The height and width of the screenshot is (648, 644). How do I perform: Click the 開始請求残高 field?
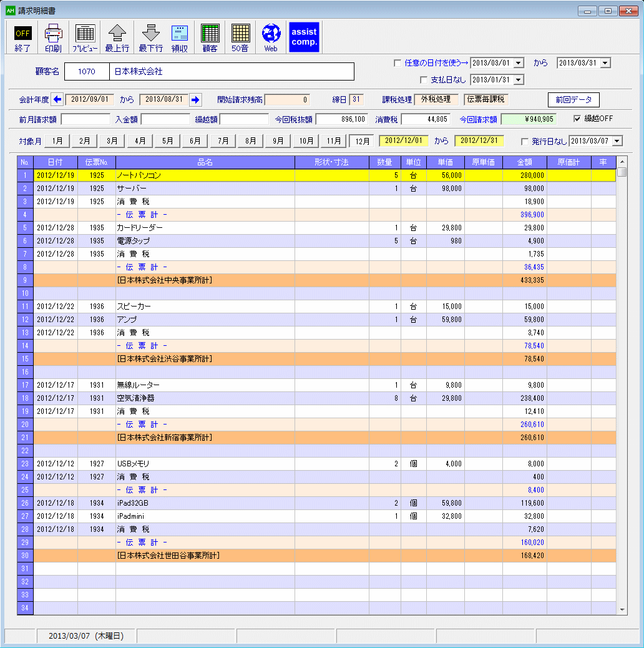click(x=287, y=100)
